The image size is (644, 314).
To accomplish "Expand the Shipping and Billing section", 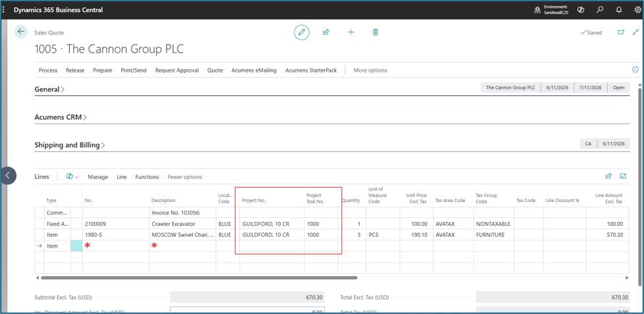I will [x=70, y=145].
